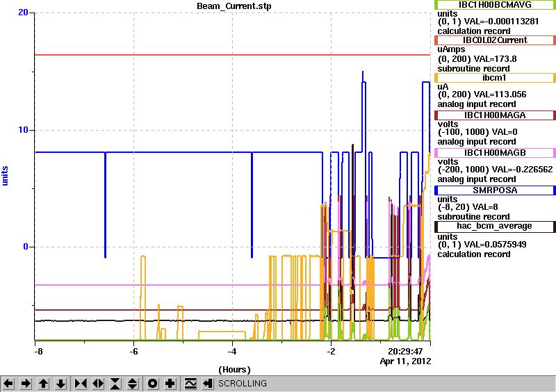Click the x-axis tick label -2

coord(331,352)
